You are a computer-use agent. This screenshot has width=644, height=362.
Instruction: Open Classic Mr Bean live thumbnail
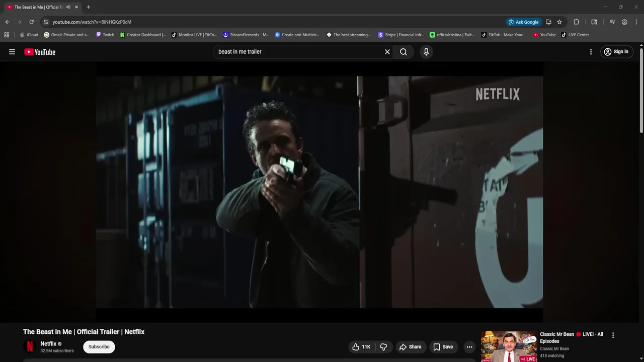(x=509, y=346)
